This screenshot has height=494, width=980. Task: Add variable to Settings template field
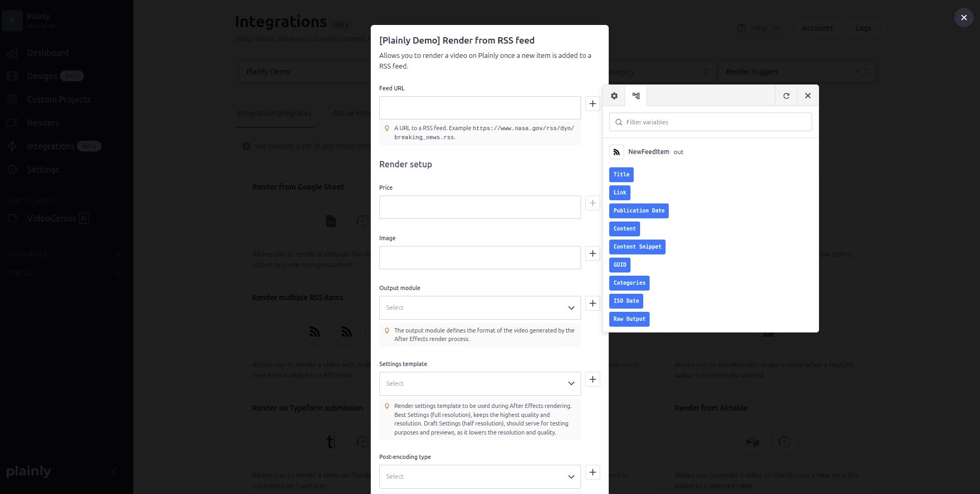point(593,379)
